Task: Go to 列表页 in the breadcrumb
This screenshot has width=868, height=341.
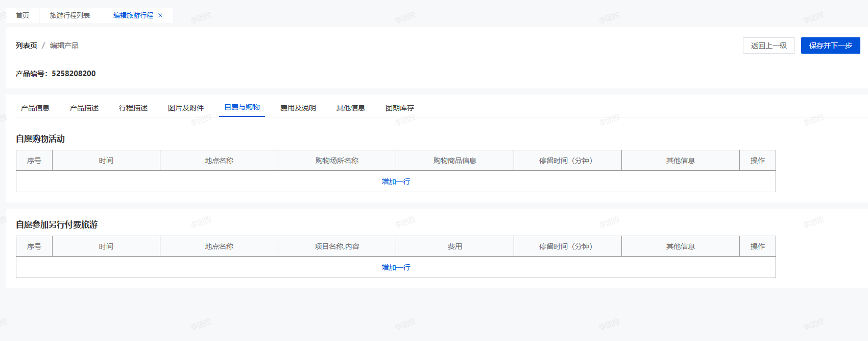Action: point(27,46)
